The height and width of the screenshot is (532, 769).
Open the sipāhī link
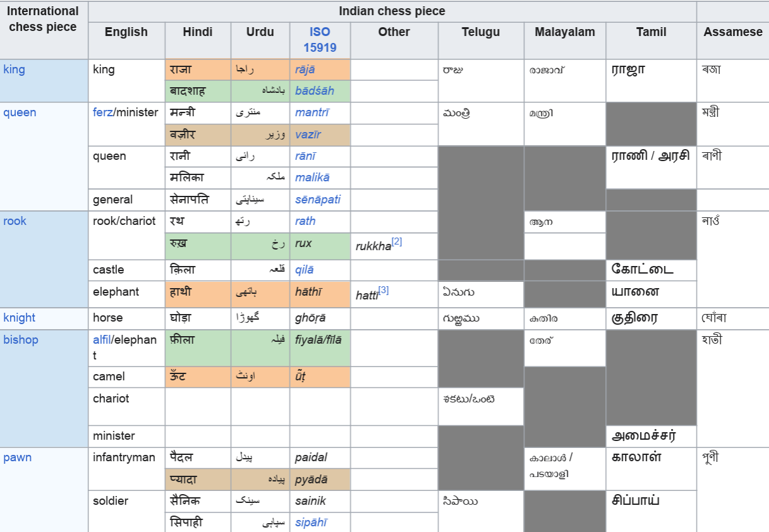[x=311, y=523]
